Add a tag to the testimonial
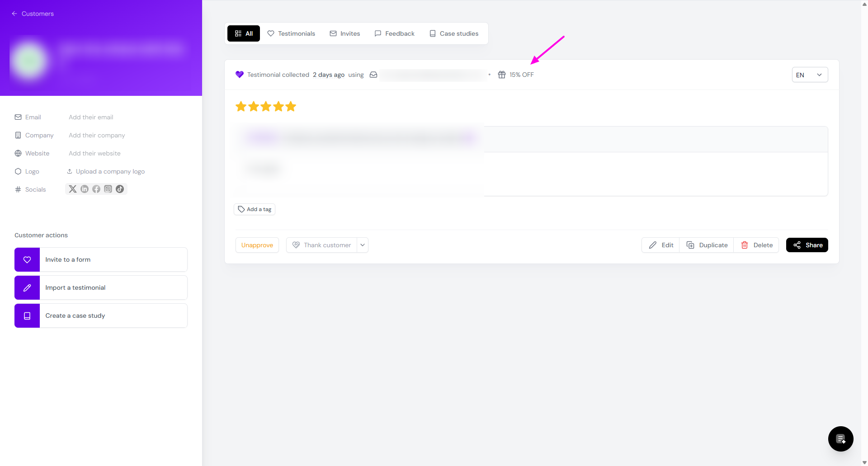 [x=255, y=209]
